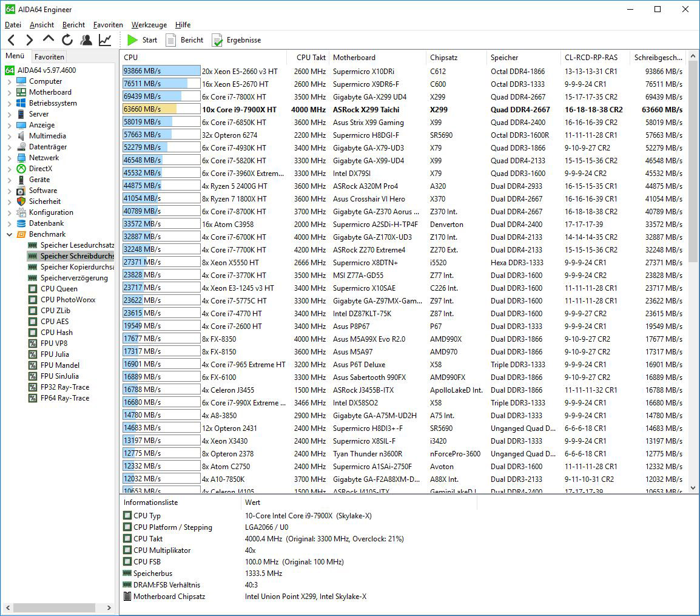This screenshot has height=616, width=700.
Task: Click the Ergebnisse results button
Action: tap(237, 40)
